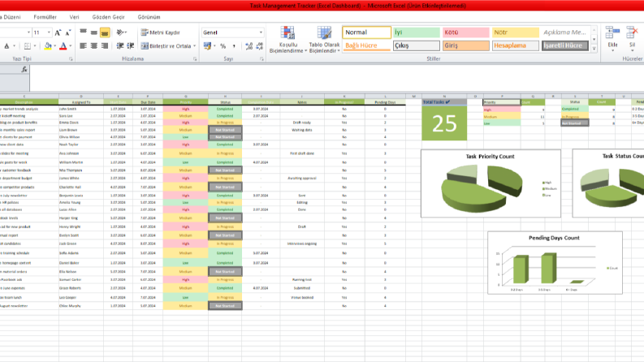Apply the Hesaplama cell style

(x=516, y=45)
